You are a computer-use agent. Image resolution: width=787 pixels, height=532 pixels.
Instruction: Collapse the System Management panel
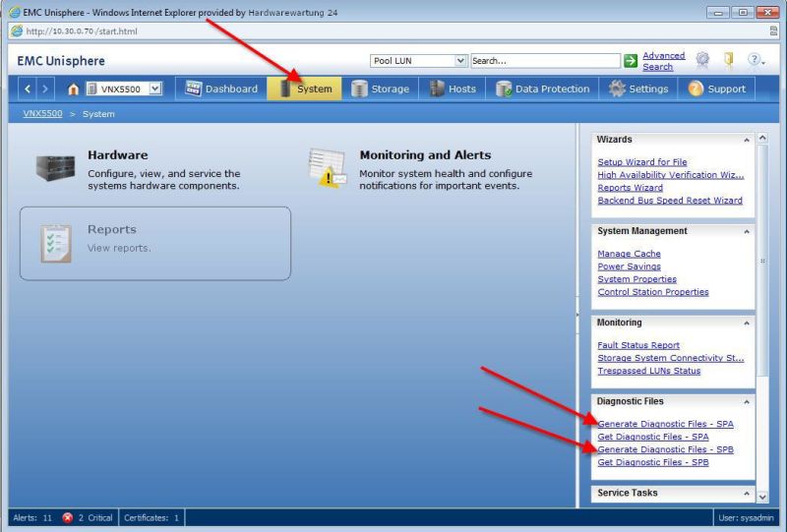pyautogui.click(x=747, y=231)
